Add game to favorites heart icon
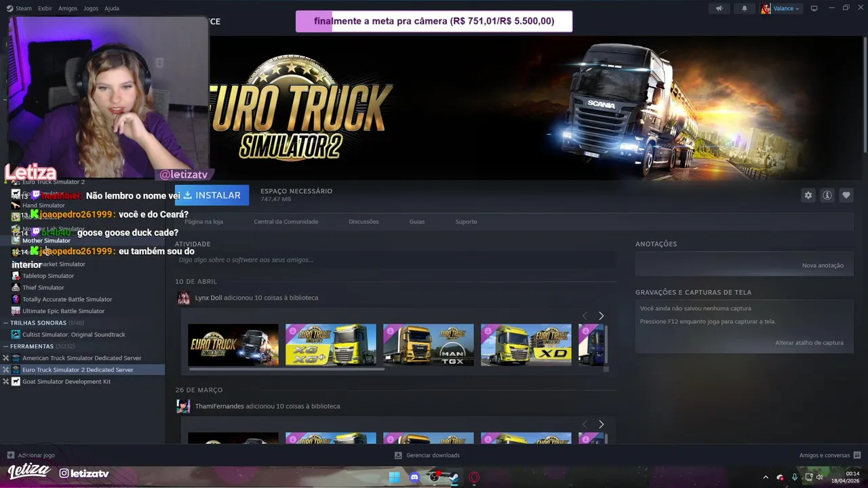 pyautogui.click(x=846, y=195)
